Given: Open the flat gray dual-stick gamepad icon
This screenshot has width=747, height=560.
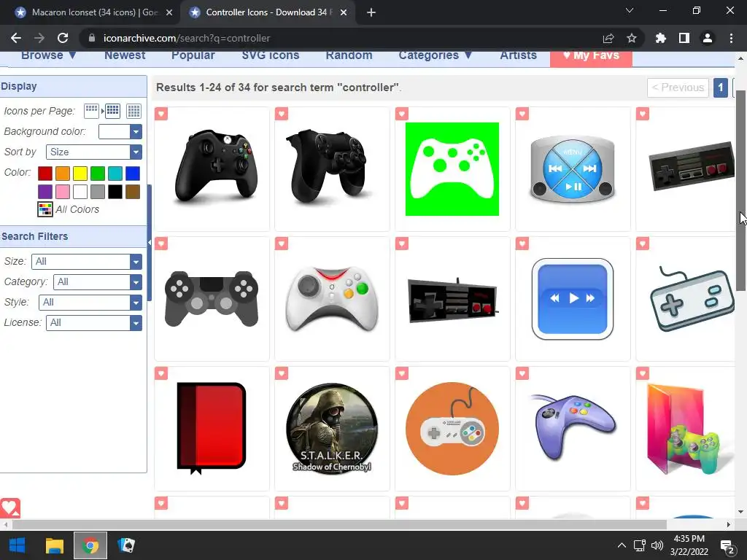Looking at the screenshot, I should [x=212, y=298].
